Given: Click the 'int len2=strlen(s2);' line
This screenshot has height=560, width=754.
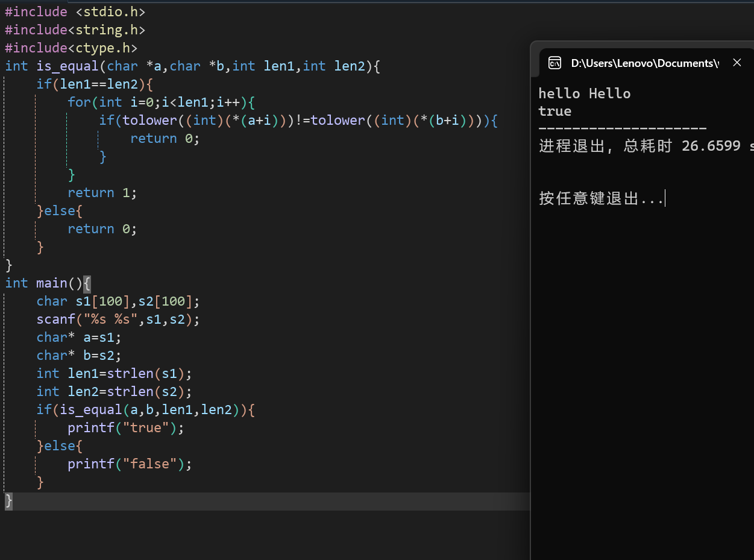Looking at the screenshot, I should (114, 391).
